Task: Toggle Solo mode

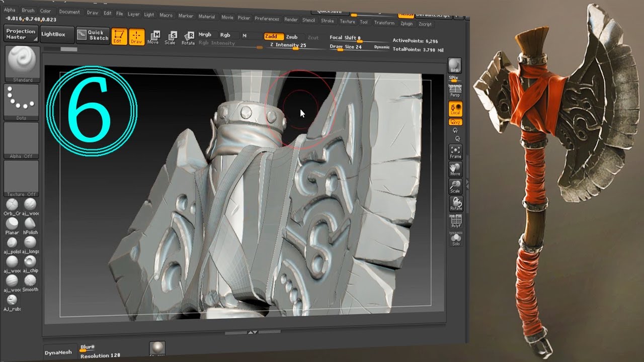Action: (456, 239)
